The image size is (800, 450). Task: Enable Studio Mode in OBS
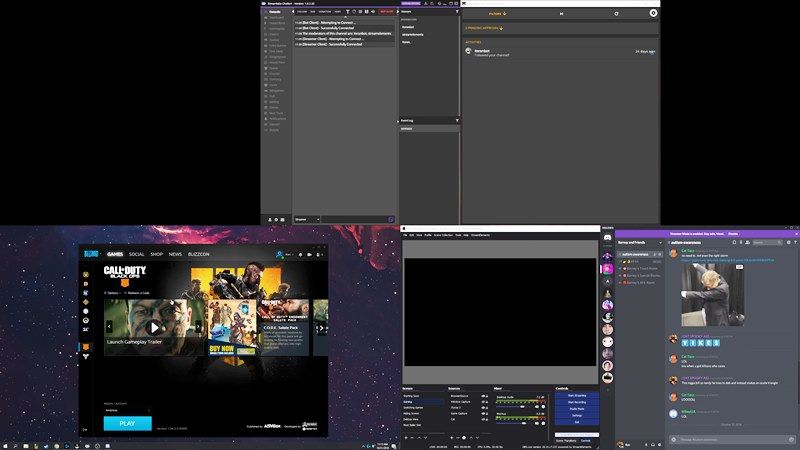[577, 409]
